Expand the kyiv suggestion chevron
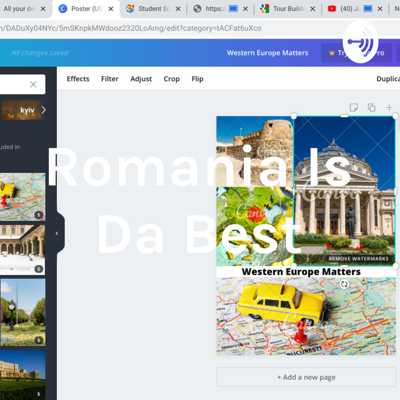The image size is (400, 400). click(43, 110)
